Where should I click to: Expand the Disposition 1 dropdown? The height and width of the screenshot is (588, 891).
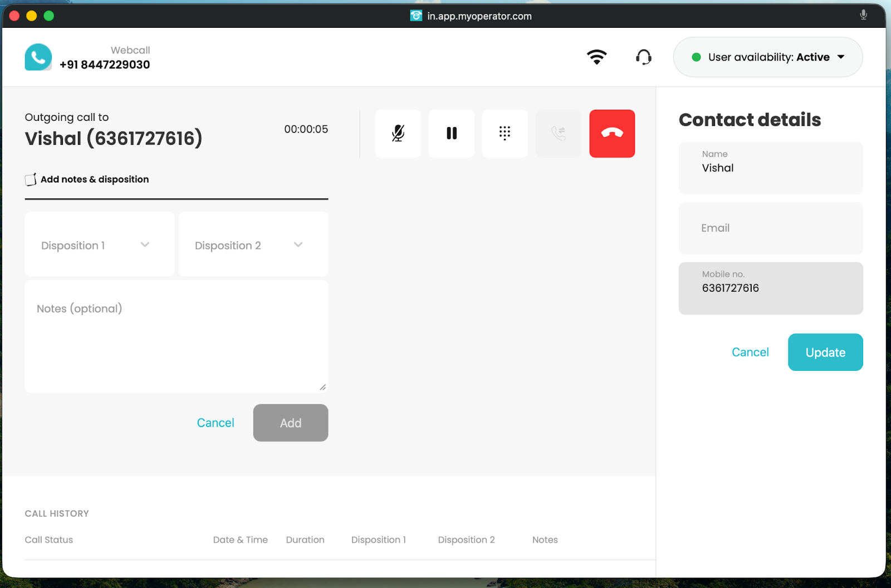[100, 245]
